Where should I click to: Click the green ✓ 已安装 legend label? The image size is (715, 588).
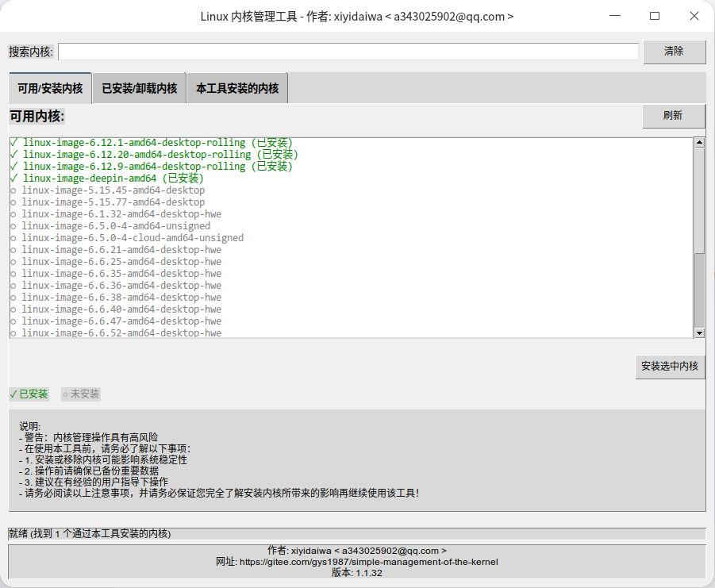click(29, 394)
